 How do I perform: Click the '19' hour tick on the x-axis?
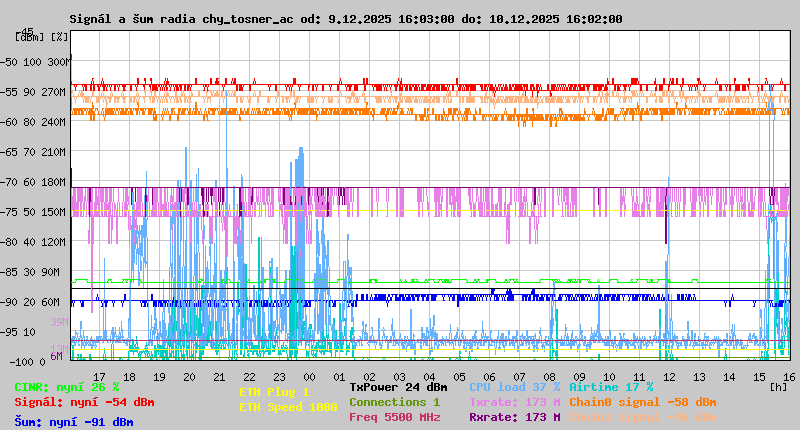(160, 377)
